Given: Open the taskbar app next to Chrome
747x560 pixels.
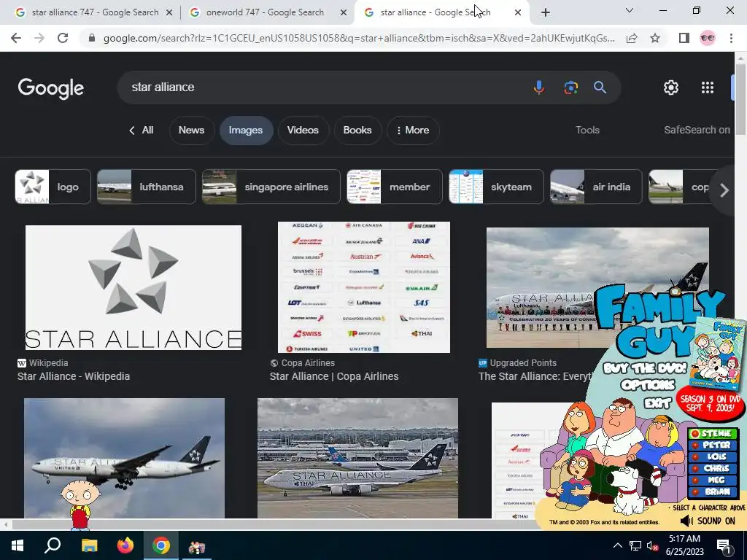Looking at the screenshot, I should point(197,547).
